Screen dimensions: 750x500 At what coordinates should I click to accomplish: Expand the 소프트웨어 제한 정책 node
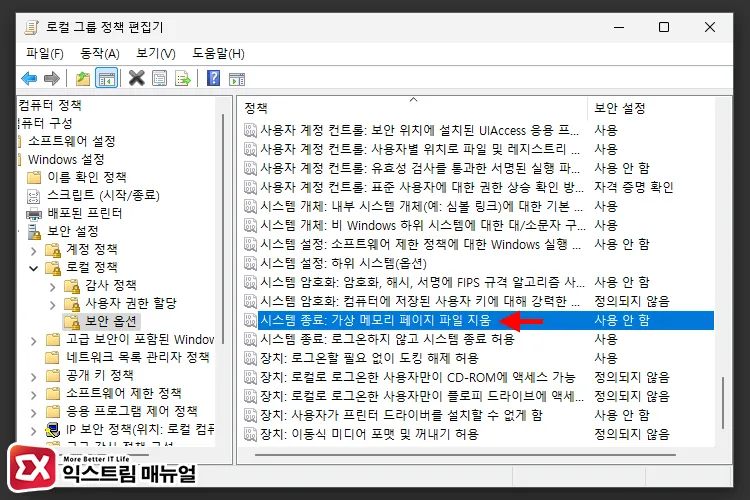pos(33,395)
